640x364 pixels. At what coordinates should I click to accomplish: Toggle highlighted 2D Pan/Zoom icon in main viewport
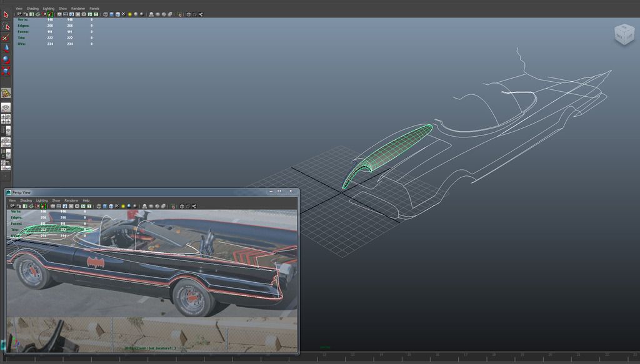[50, 14]
